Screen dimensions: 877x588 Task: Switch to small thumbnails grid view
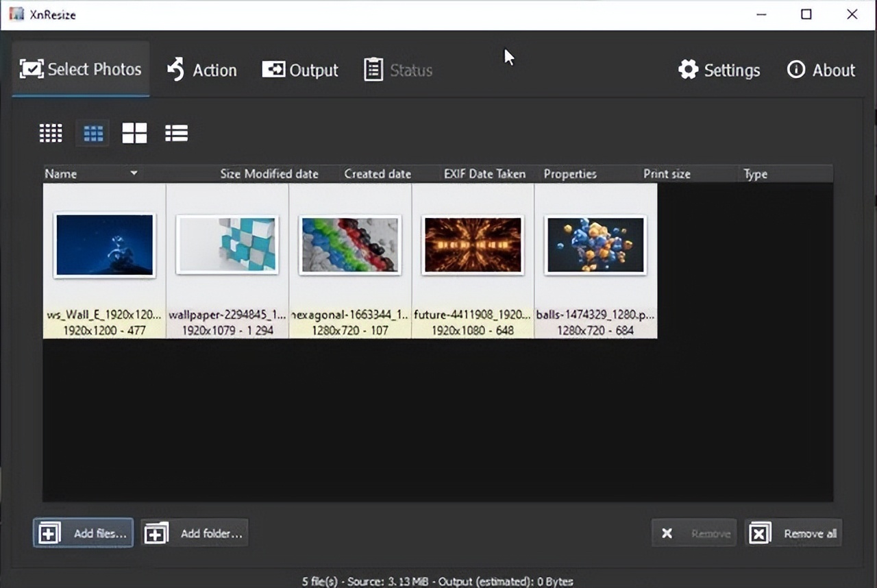(51, 133)
